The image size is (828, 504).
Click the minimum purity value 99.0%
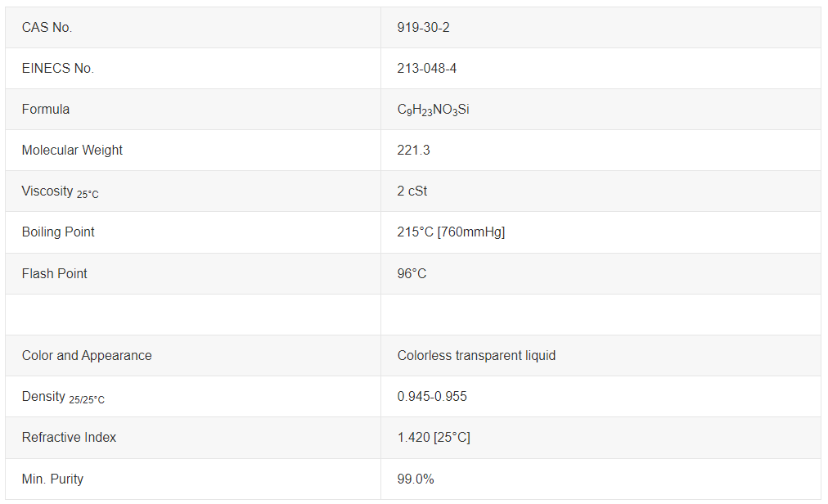pos(416,479)
